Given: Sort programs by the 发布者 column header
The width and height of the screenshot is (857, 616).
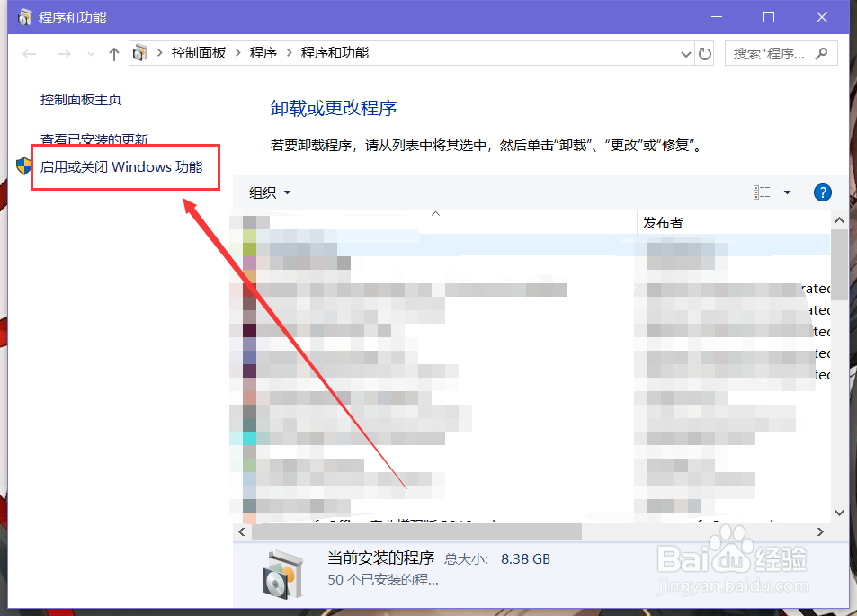Looking at the screenshot, I should [x=663, y=221].
